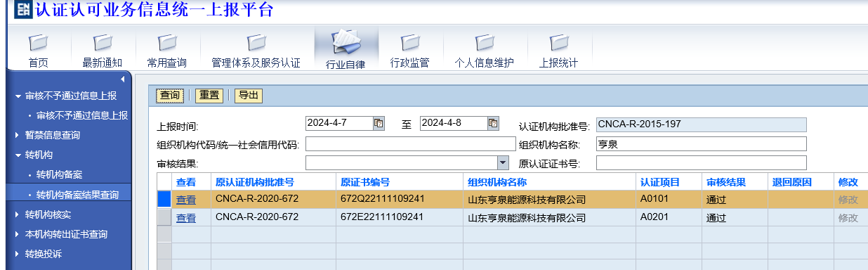The height and width of the screenshot is (270, 868).
Task: Open the 行政监管 folder icon
Action: (409, 43)
